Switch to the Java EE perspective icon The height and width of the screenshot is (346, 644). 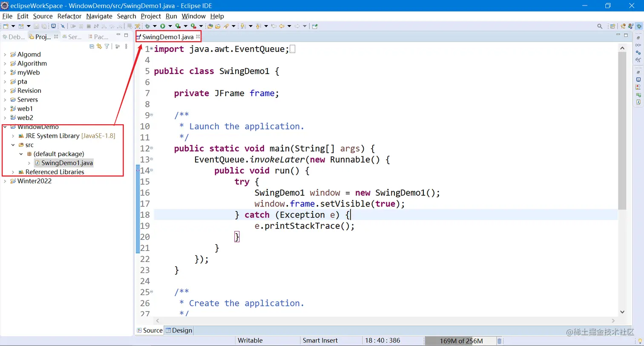[x=623, y=26]
